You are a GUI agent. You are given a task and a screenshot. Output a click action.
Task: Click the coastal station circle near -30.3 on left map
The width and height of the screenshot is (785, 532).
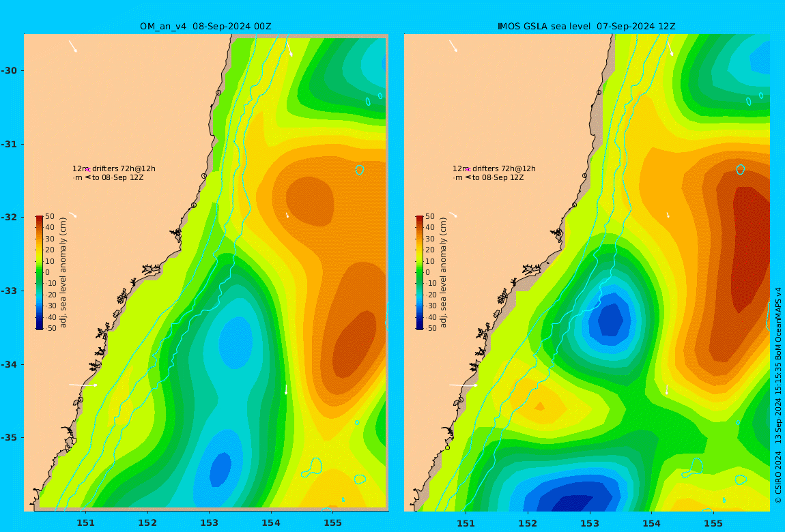pos(218,93)
